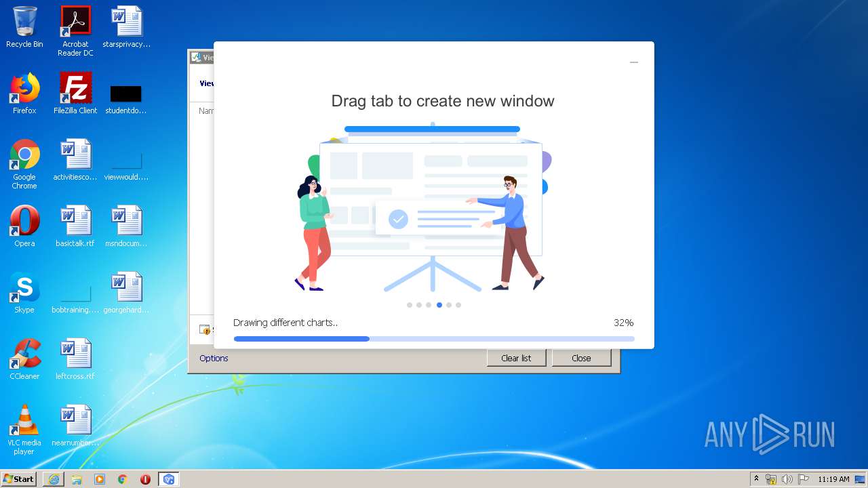Launch Skype from the desktop
The height and width of the screenshot is (488, 868).
click(x=24, y=293)
